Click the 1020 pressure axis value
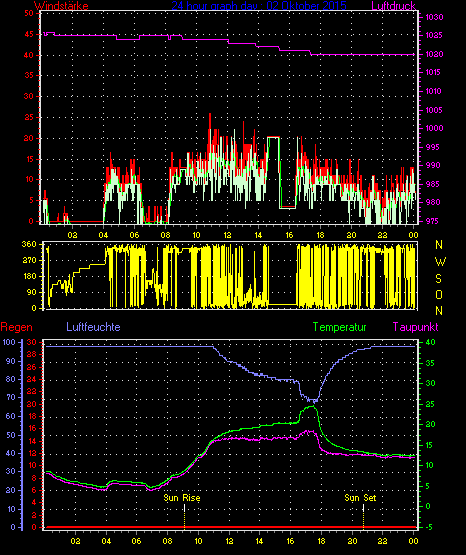The width and height of the screenshot is (466, 555). tap(434, 55)
